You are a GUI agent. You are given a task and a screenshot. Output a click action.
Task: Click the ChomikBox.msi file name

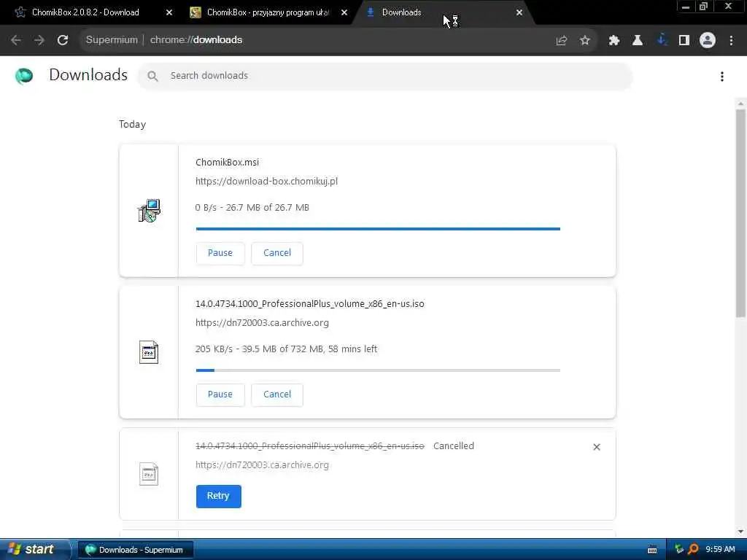click(x=228, y=163)
